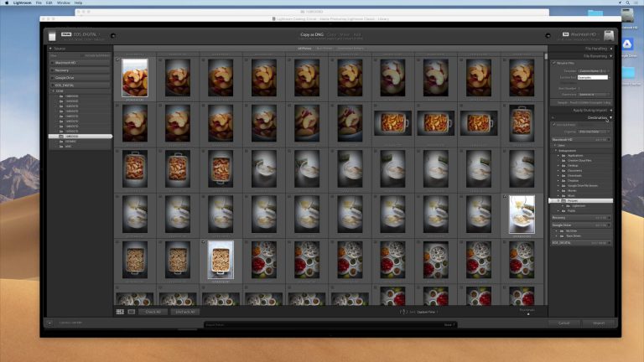Collapse the DCIM folder in Source
Screen dimensions: 644x362
tap(53, 90)
